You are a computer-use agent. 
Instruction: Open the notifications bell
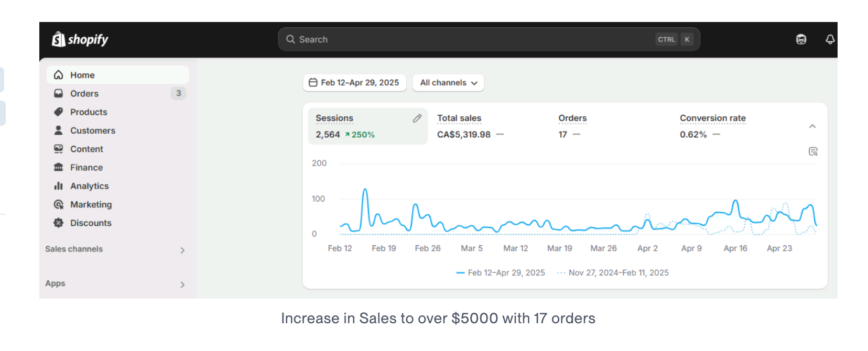[830, 39]
